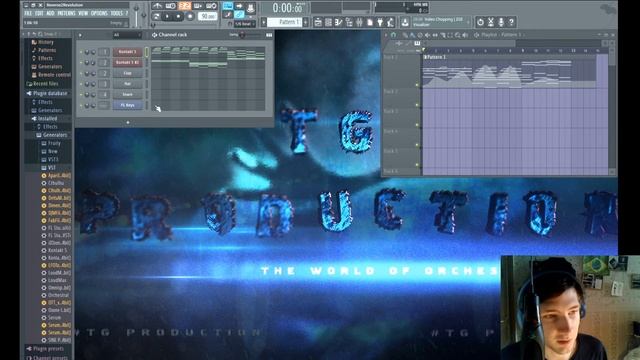Toggle wait for input before playing
640x360 pixels.
point(171,6)
